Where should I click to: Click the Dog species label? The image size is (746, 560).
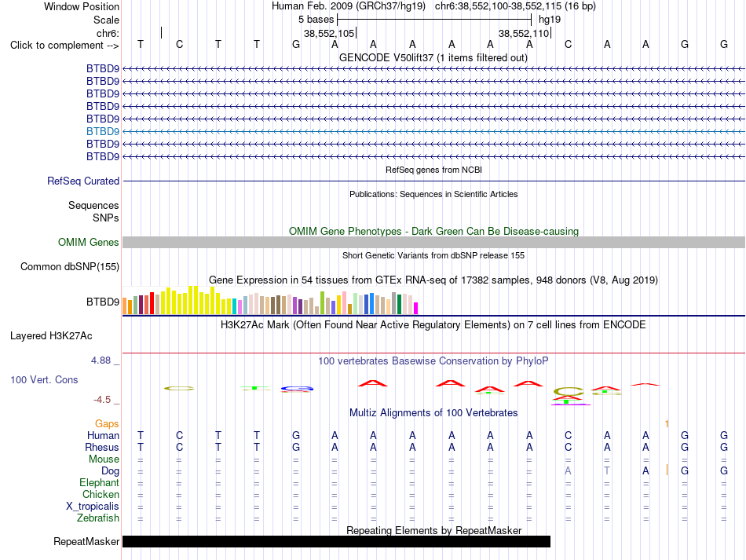pos(110,471)
